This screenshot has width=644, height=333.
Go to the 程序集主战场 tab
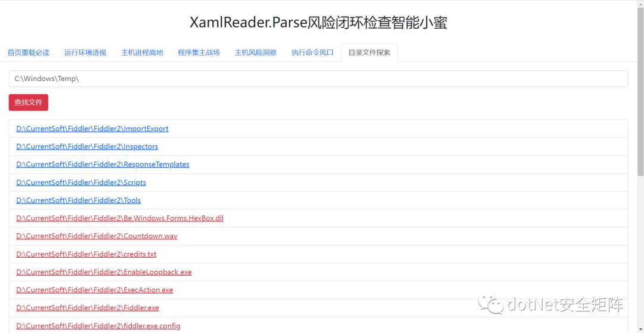click(x=199, y=53)
